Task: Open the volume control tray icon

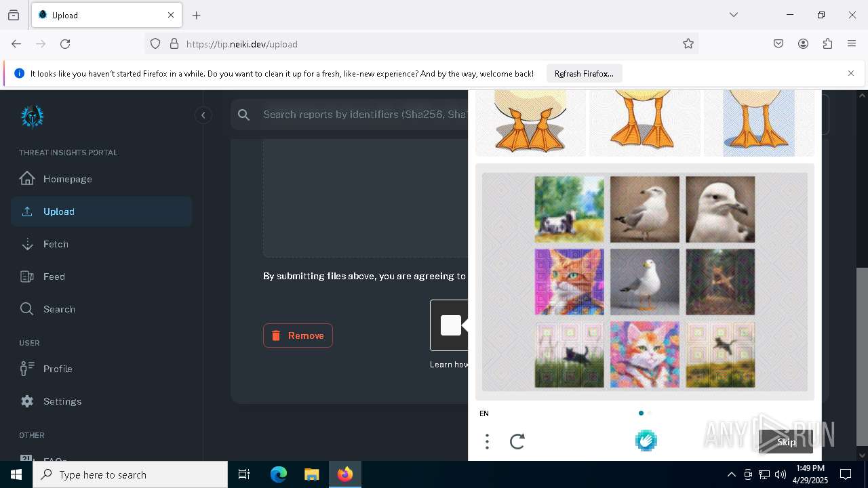Action: 781,474
